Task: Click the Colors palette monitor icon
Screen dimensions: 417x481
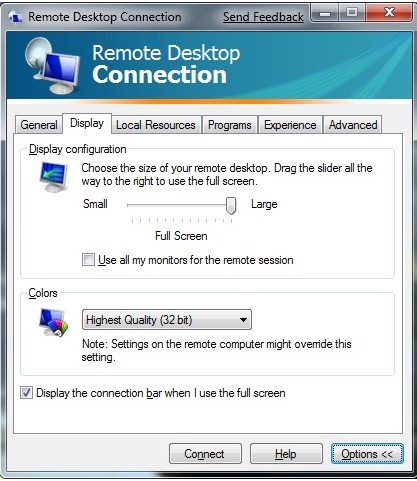Action: pyautogui.click(x=54, y=322)
